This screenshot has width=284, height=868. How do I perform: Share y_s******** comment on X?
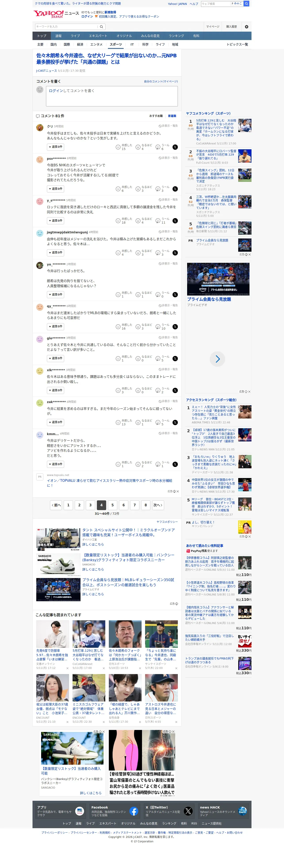click(175, 221)
